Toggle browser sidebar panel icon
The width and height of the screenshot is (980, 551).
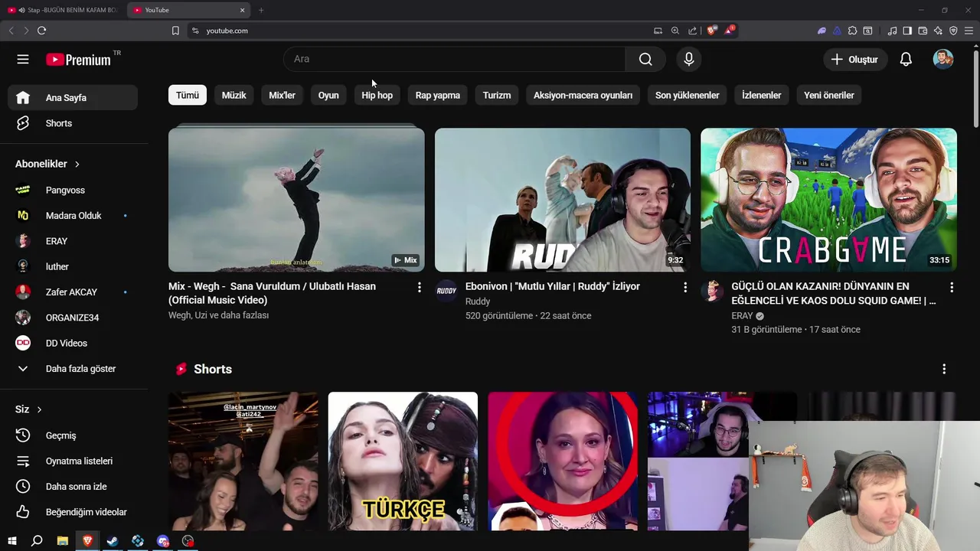[x=907, y=31]
